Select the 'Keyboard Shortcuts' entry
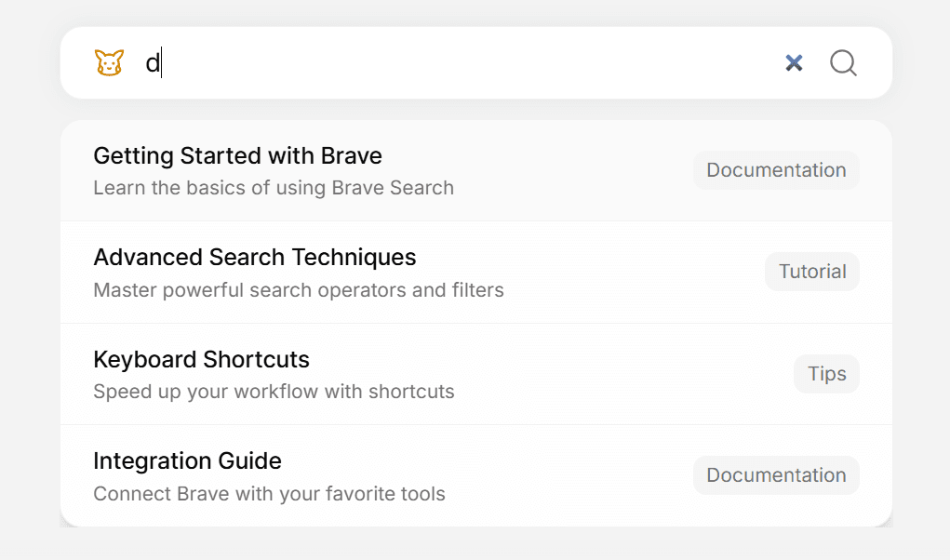This screenshot has width=950, height=560. pos(202,359)
